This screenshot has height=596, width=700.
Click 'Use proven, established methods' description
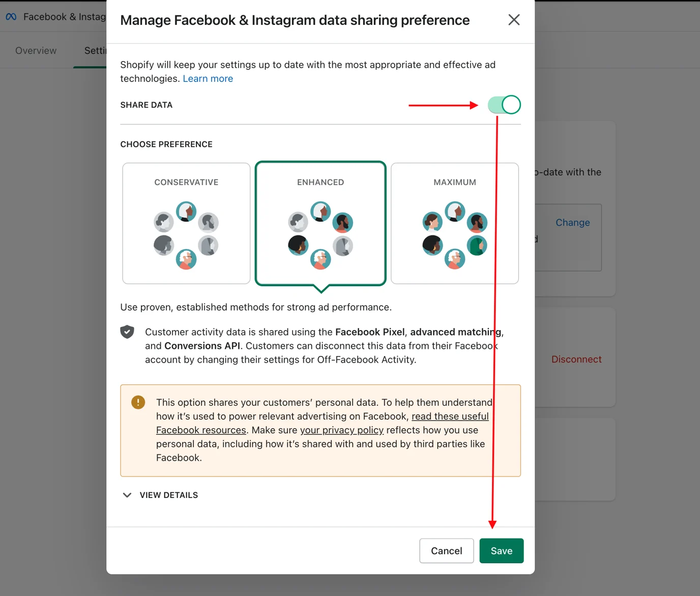pos(256,307)
